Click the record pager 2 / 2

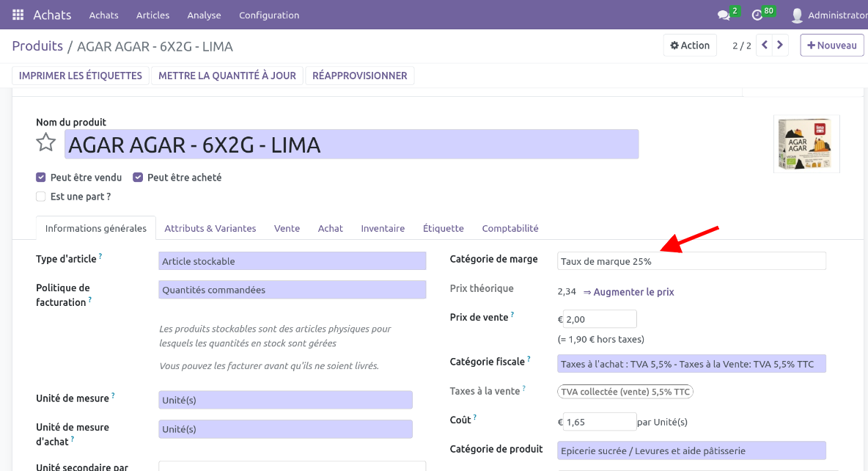[x=742, y=46]
